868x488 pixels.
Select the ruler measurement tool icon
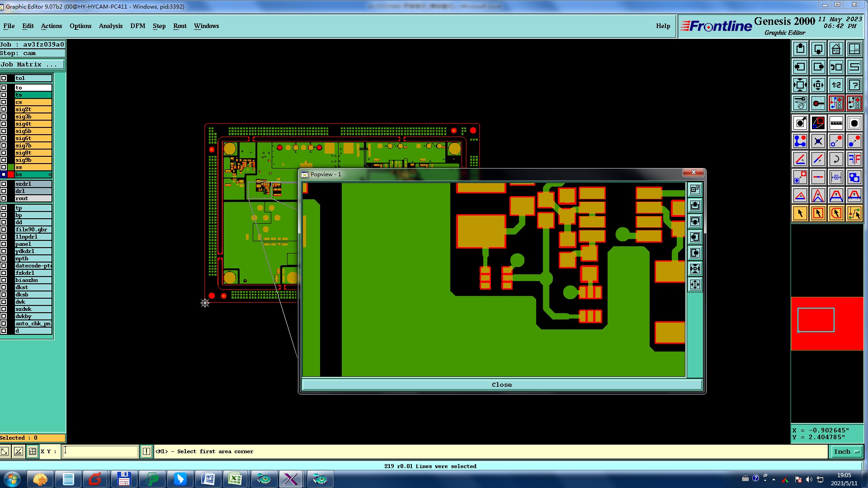coord(836,123)
